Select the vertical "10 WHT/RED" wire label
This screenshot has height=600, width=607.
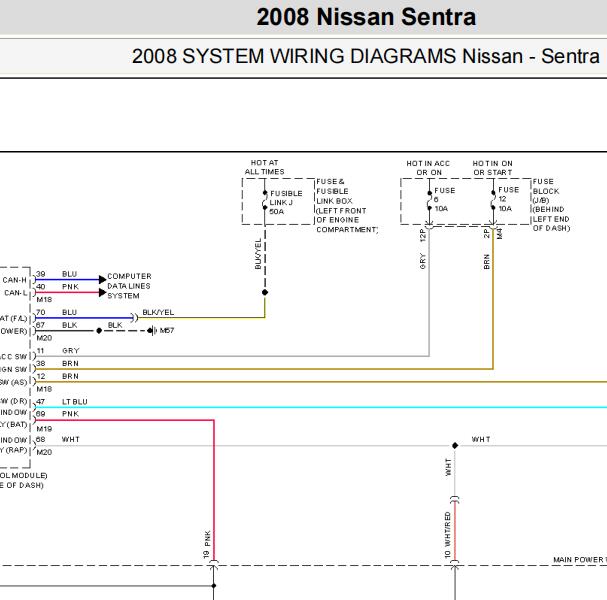pos(448,535)
